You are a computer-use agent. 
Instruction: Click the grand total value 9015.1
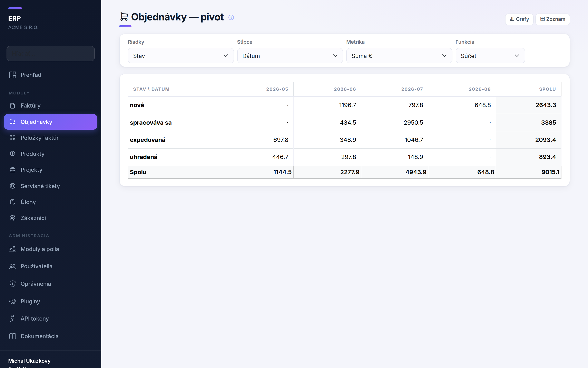[x=550, y=172]
